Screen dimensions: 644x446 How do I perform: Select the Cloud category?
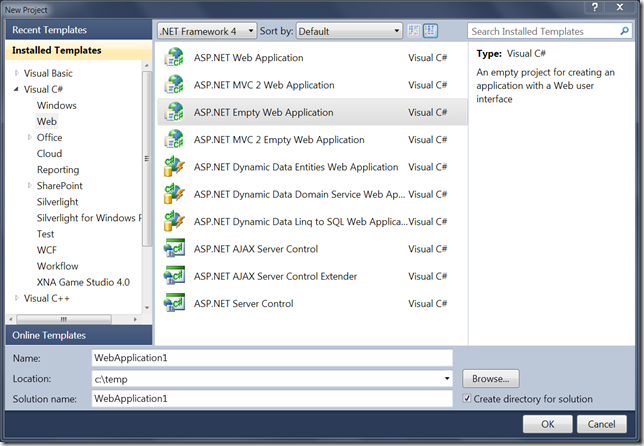tap(49, 153)
